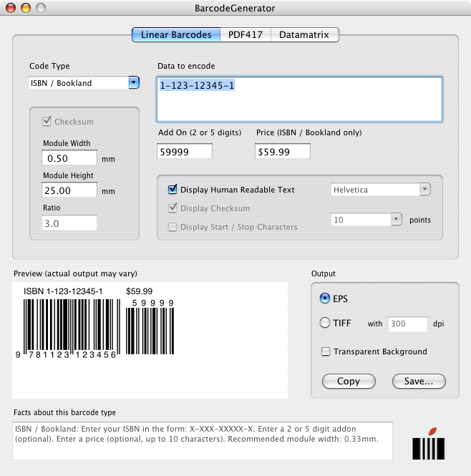Click the '$59.99' text in the preview

[x=139, y=291]
